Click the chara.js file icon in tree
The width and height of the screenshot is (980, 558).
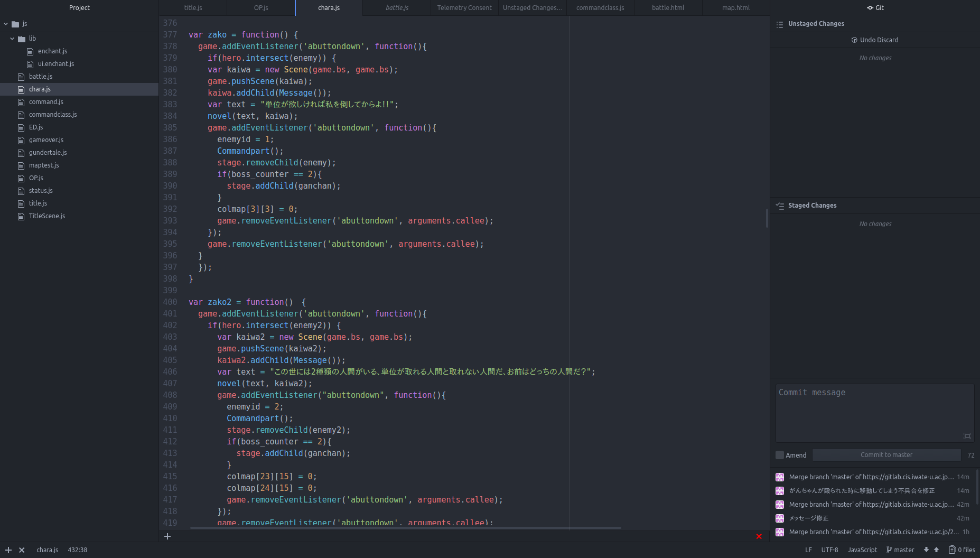[x=21, y=89]
